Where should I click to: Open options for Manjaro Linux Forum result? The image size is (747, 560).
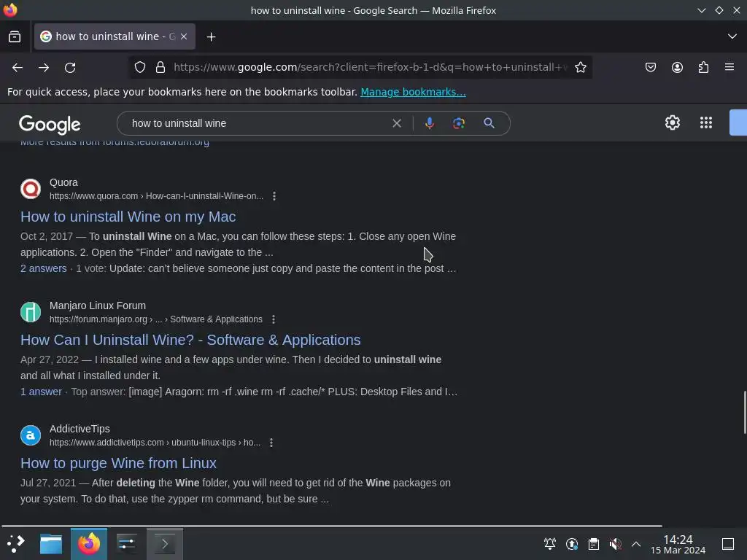click(x=274, y=319)
